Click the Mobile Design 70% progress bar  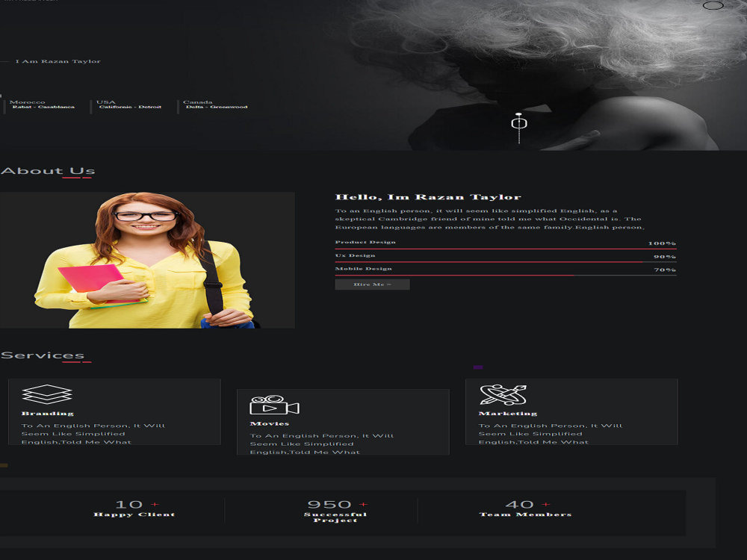point(506,276)
